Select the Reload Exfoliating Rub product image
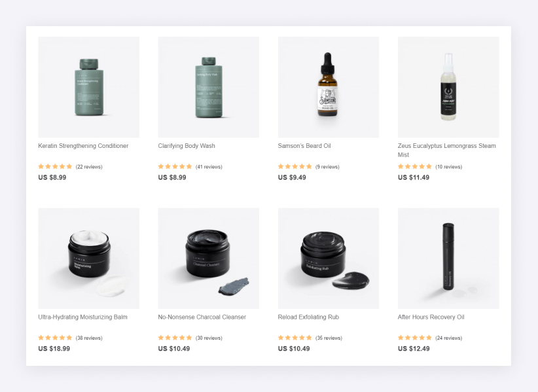 pos(329,258)
